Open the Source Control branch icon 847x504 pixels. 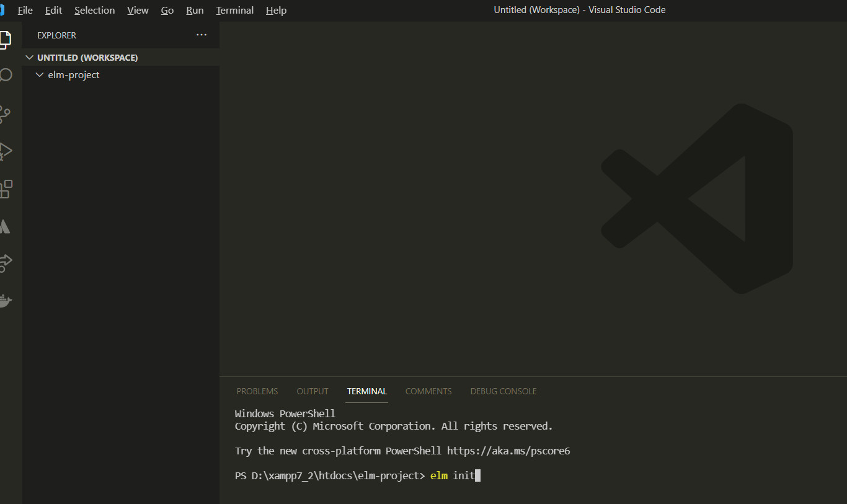(5, 113)
